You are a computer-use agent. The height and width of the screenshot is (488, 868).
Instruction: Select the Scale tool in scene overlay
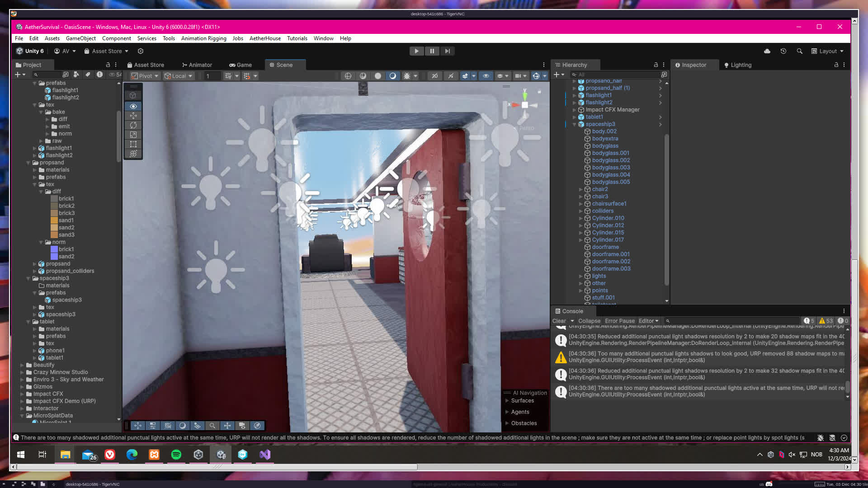coord(133,135)
